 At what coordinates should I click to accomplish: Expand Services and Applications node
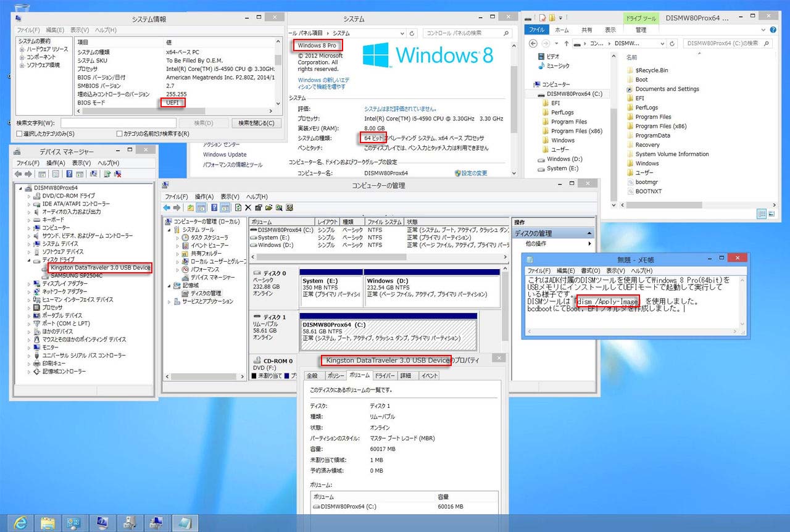coord(169,302)
